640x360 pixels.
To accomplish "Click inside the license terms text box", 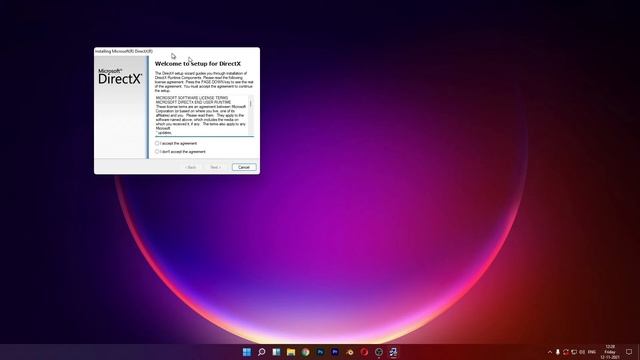I will [x=202, y=115].
